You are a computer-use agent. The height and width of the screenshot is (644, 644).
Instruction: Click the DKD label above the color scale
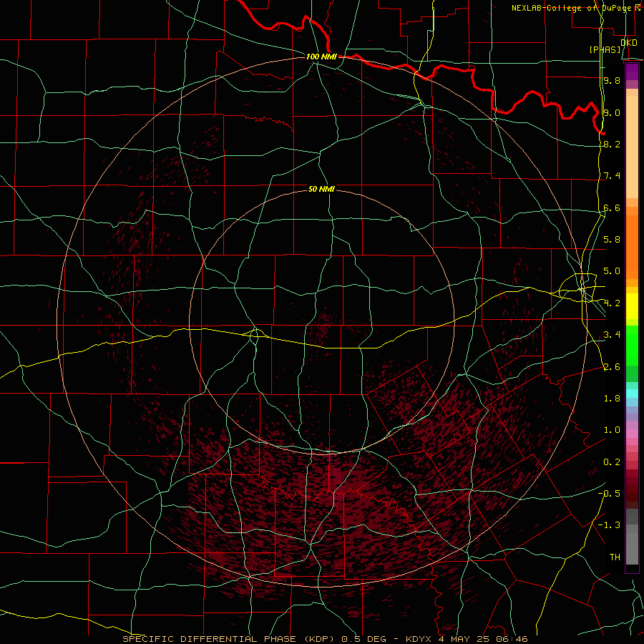(629, 43)
